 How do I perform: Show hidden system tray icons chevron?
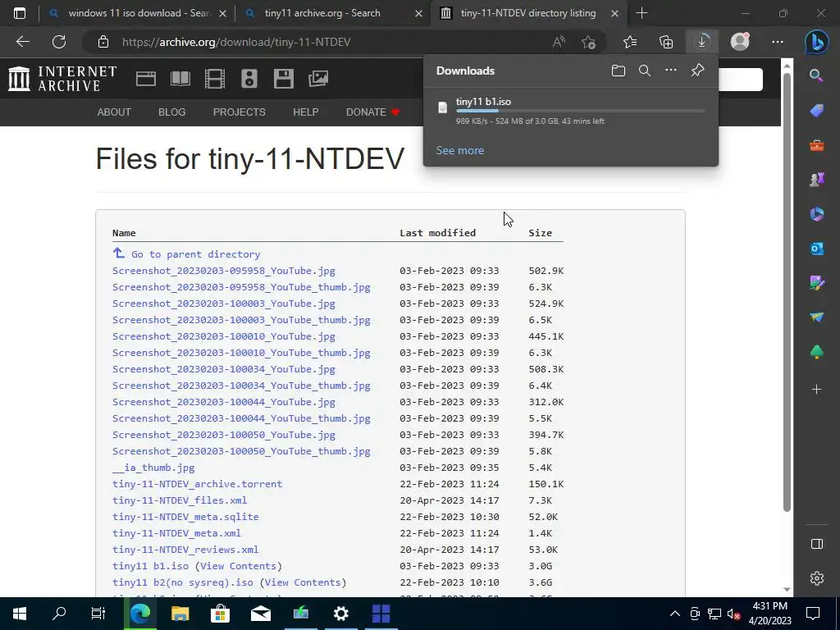pos(675,614)
